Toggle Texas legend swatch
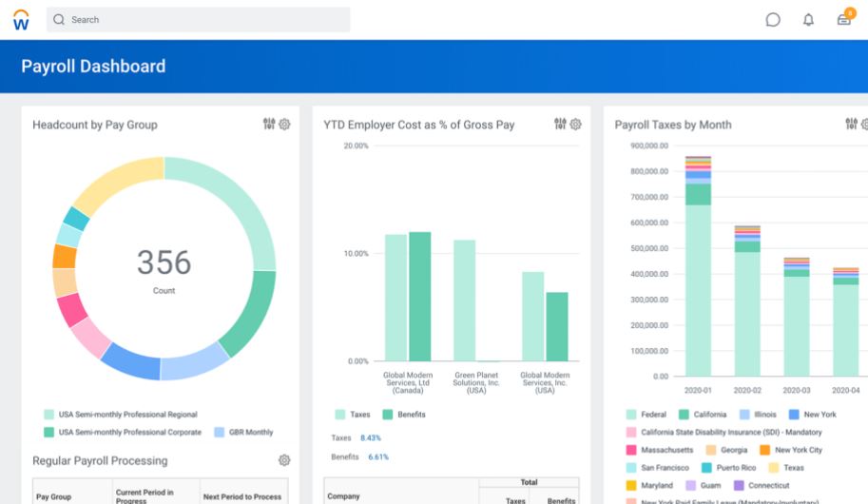This screenshot has width=868, height=504. pos(774,468)
